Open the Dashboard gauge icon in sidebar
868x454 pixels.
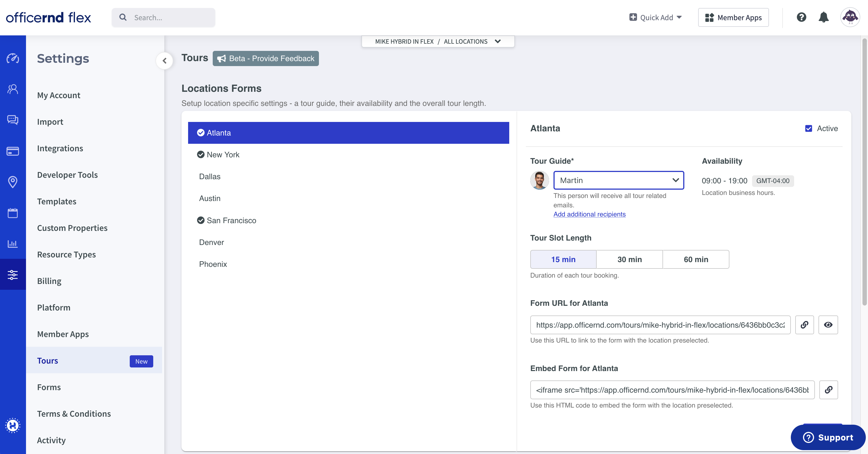click(13, 58)
